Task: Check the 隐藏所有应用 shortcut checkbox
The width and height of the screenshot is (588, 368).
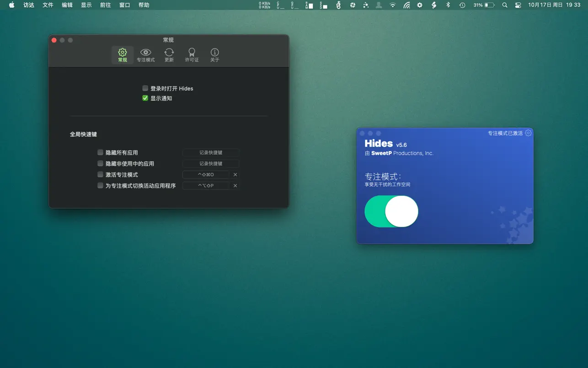Action: tap(100, 152)
